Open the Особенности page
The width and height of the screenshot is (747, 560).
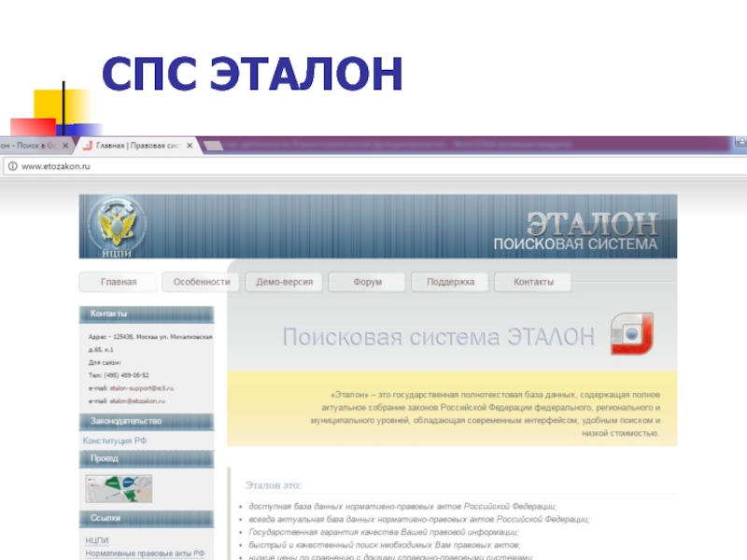tap(202, 282)
